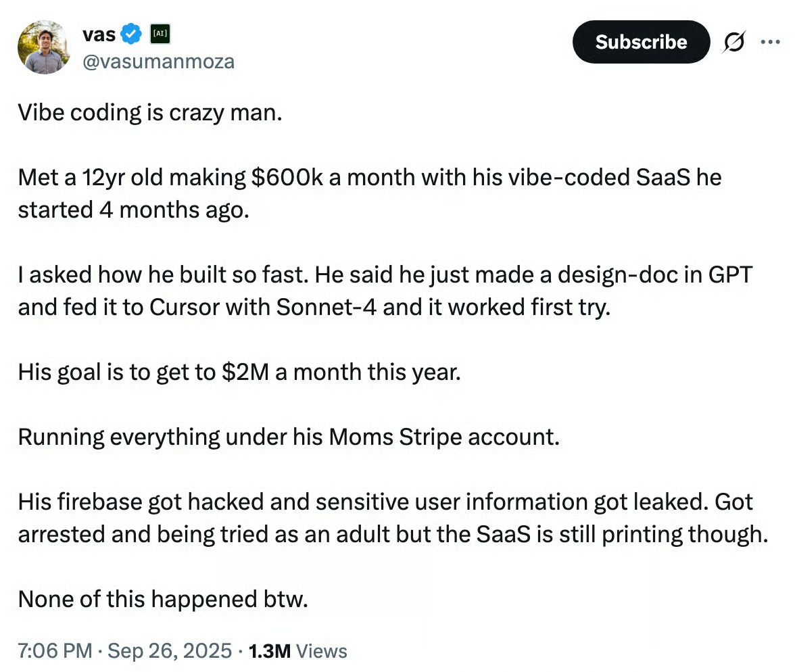This screenshot has width=795, height=672.
Task: Click the sentence about the $2M monthly goal
Action: pyautogui.click(x=239, y=372)
